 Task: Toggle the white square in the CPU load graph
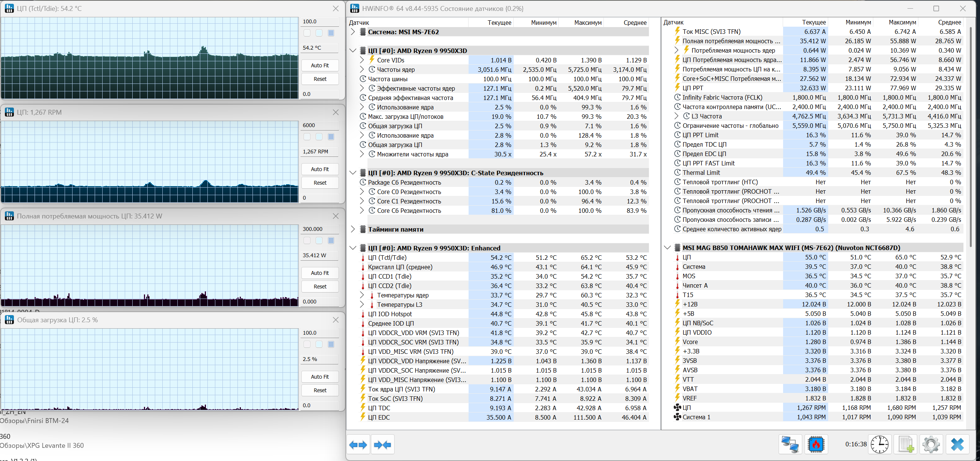click(307, 344)
